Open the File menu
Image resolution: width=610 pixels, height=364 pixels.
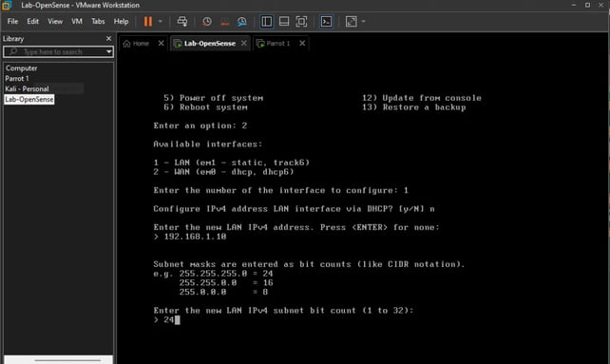(x=12, y=22)
